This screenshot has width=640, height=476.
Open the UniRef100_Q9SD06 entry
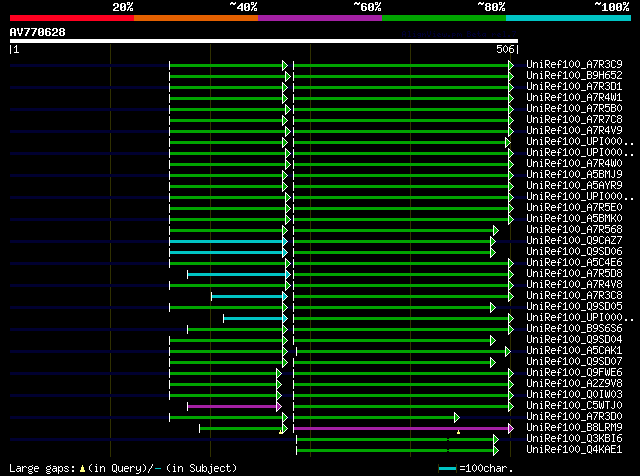click(x=574, y=251)
